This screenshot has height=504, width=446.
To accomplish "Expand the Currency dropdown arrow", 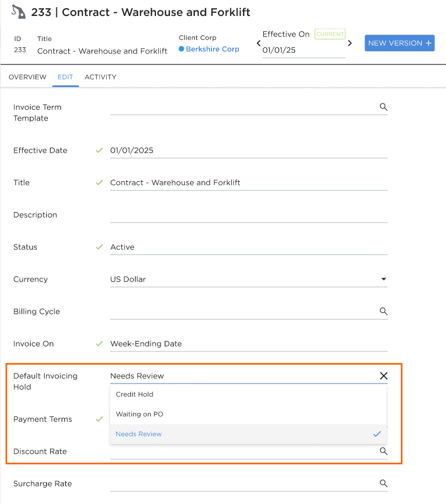I will 384,279.
